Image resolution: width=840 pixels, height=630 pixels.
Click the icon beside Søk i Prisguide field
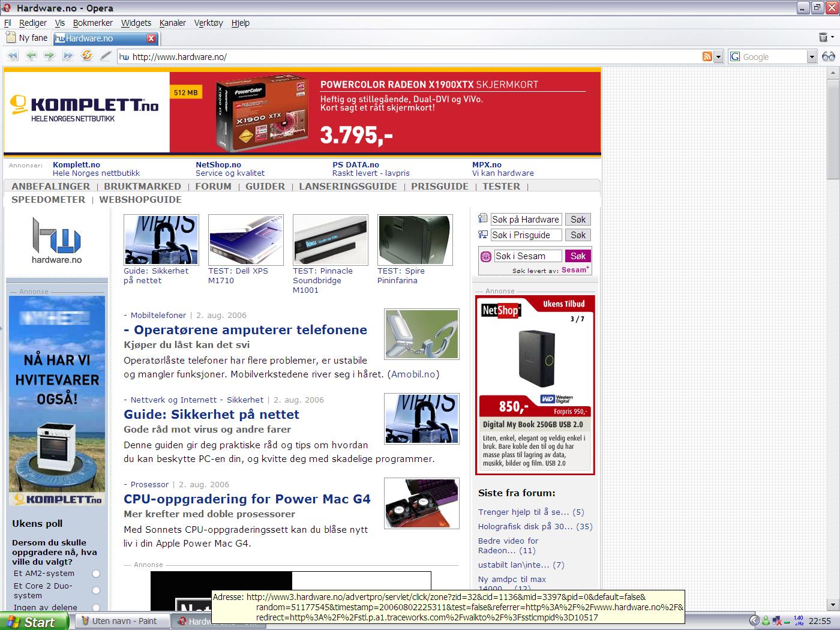(x=483, y=235)
